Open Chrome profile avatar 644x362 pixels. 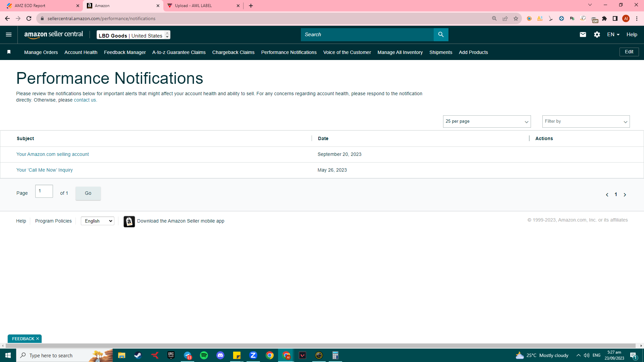[626, 18]
